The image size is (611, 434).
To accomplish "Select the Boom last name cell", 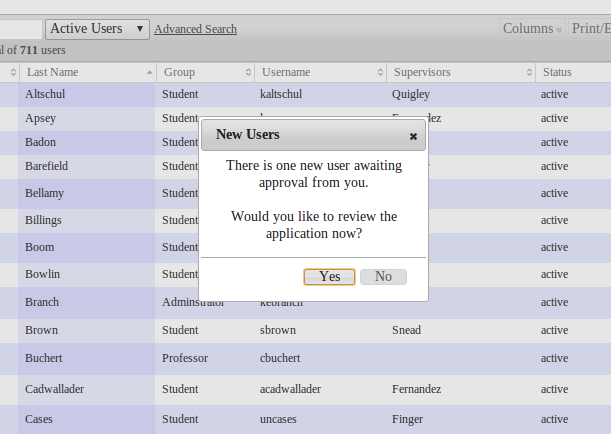I will (87, 247).
